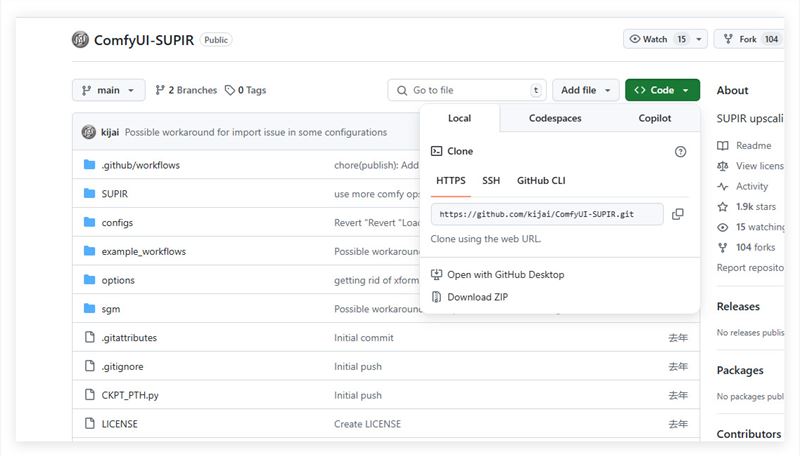This screenshot has width=800, height=456.
Task: Switch to the Codespaces tab
Action: pos(555,118)
